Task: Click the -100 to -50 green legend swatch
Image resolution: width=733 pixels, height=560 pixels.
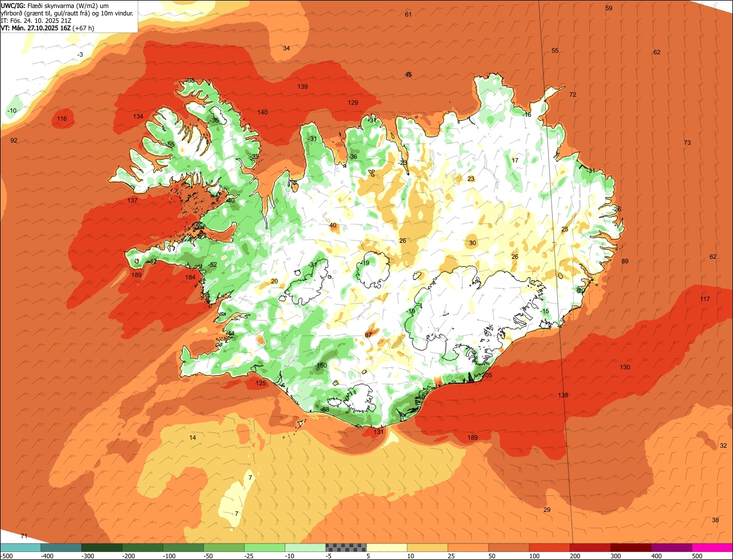Action: [x=183, y=547]
